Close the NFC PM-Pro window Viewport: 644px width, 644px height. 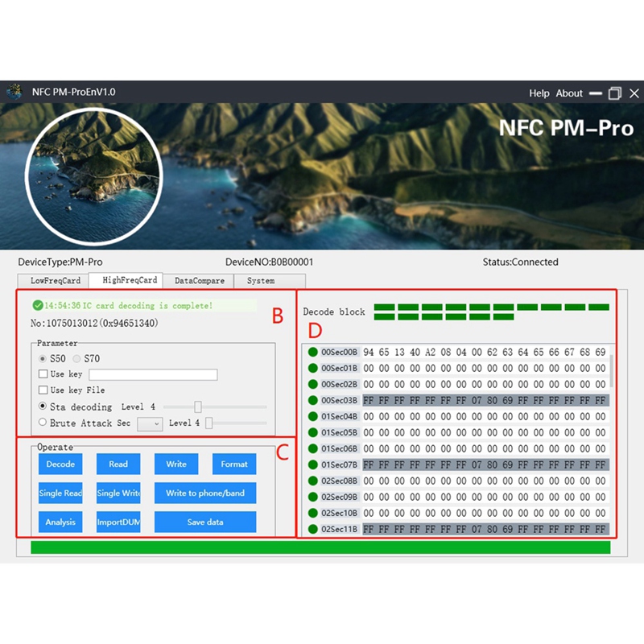pos(634,93)
